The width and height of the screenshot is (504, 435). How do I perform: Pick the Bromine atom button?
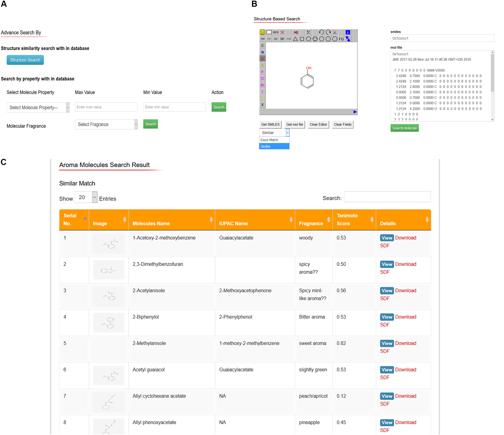262,85
